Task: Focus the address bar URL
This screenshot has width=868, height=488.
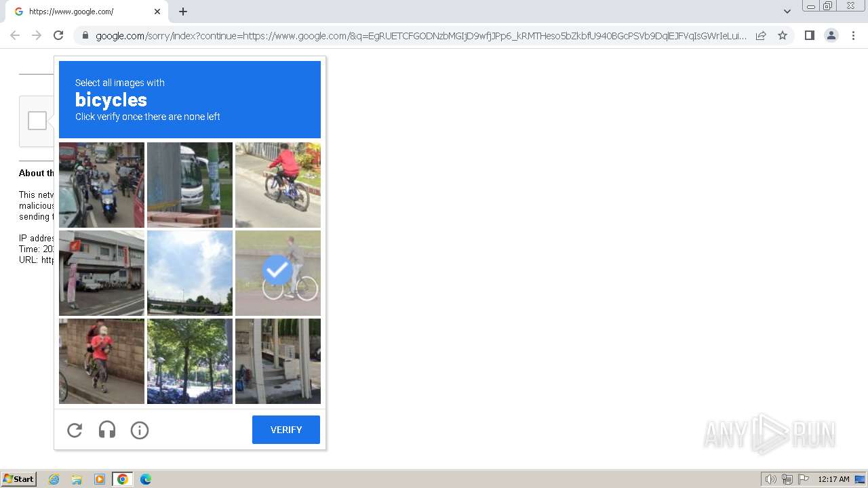Action: (420, 36)
